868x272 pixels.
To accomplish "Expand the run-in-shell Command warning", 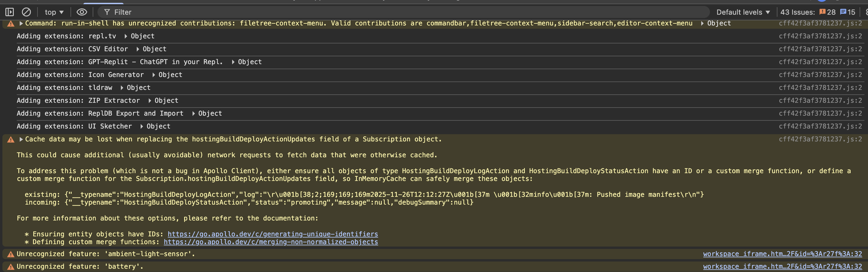I will pyautogui.click(x=21, y=23).
